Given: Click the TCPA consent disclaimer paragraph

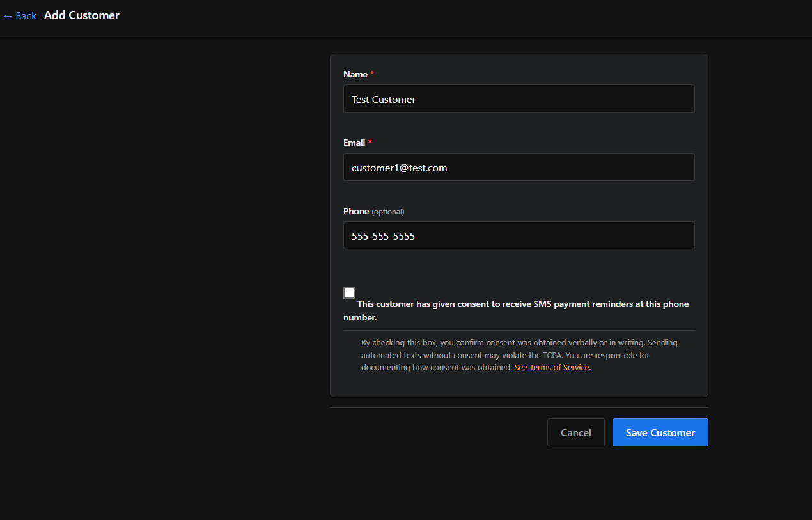Looking at the screenshot, I should coord(519,355).
